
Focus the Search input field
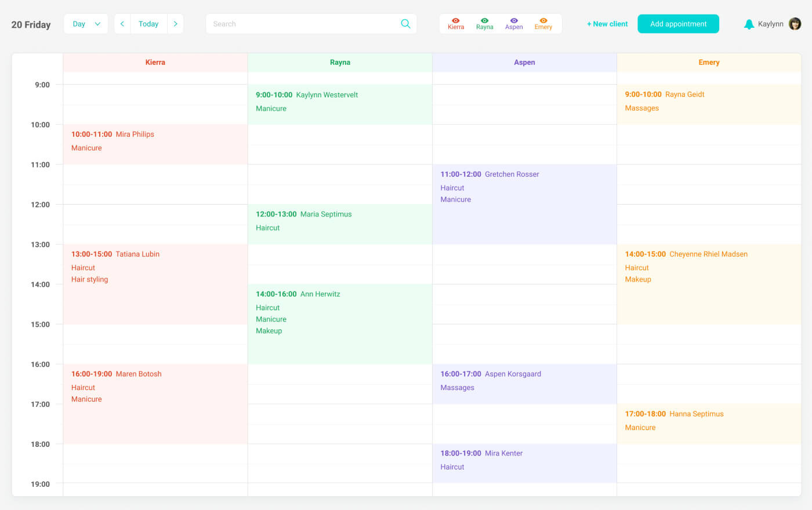[x=302, y=24]
